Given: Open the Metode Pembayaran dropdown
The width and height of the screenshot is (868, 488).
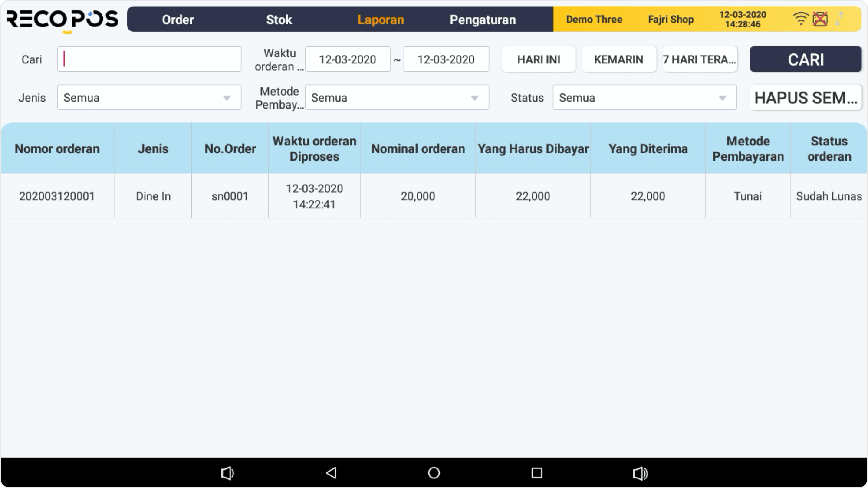Looking at the screenshot, I should 397,98.
